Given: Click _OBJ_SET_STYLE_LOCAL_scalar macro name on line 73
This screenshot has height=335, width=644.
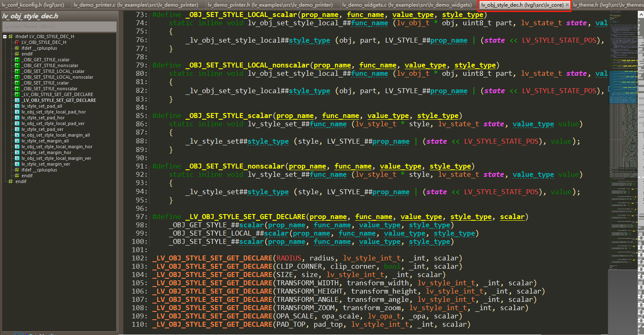Looking at the screenshot, I should pos(241,14).
